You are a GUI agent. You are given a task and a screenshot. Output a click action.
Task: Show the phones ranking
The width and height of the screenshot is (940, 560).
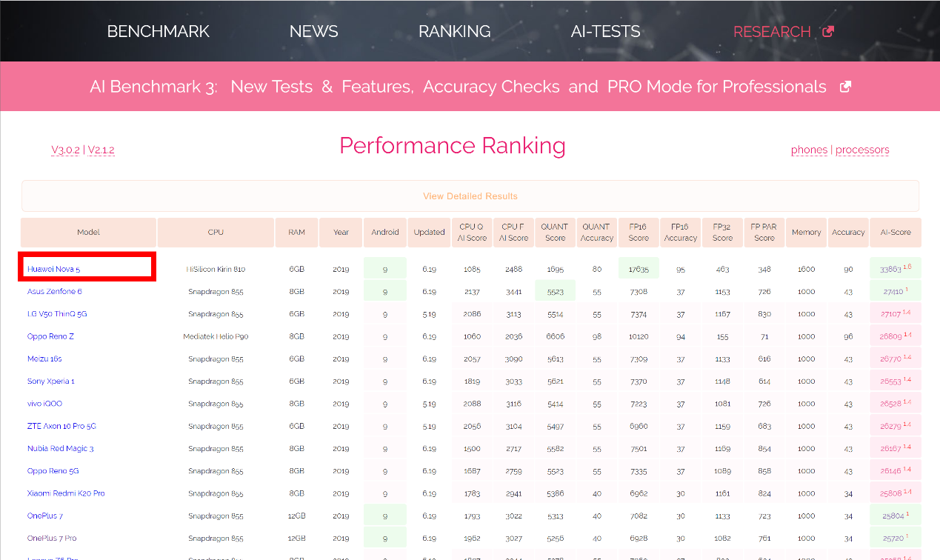(x=809, y=150)
